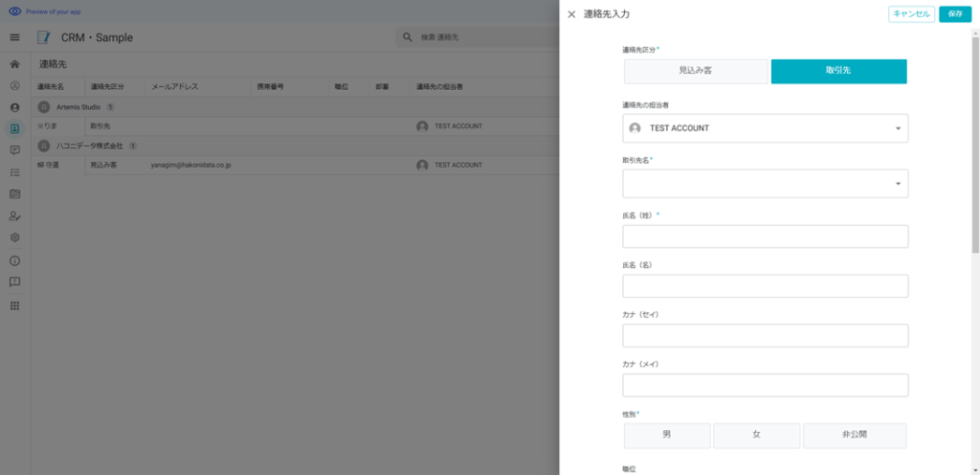Click the キャンセル button
Screen dimensions: 980x475
pos(911,14)
